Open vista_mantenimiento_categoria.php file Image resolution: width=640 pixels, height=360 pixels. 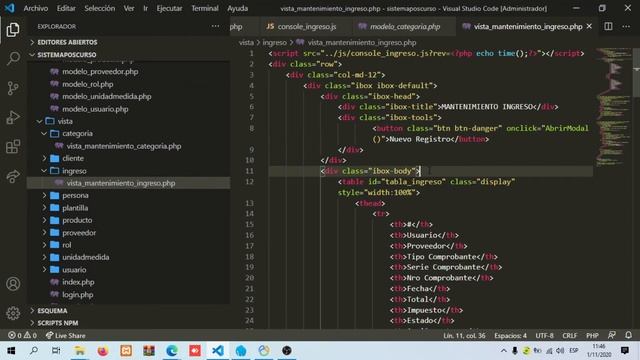(x=124, y=146)
